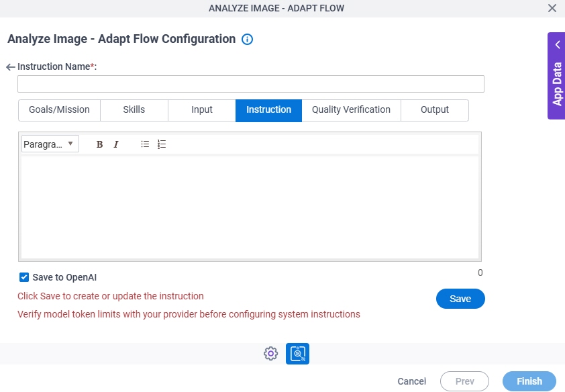This screenshot has width=565, height=392.
Task: Focus the Instruction Name input field
Action: (x=251, y=84)
